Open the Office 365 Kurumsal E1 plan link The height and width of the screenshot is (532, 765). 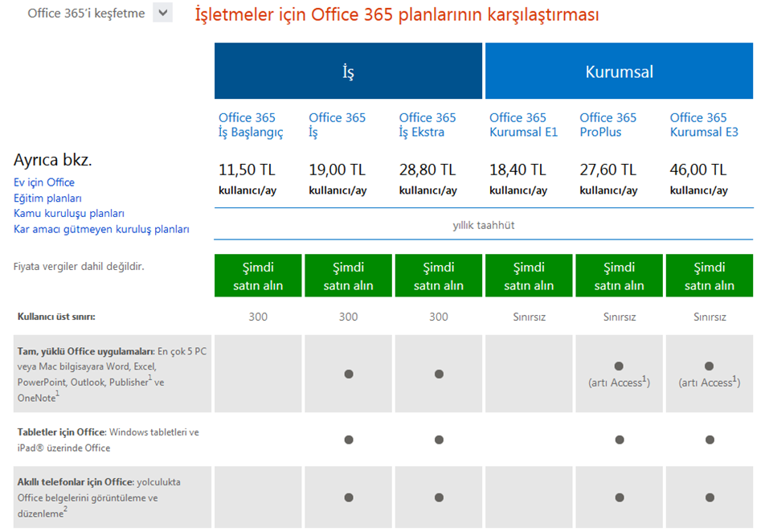523,125
